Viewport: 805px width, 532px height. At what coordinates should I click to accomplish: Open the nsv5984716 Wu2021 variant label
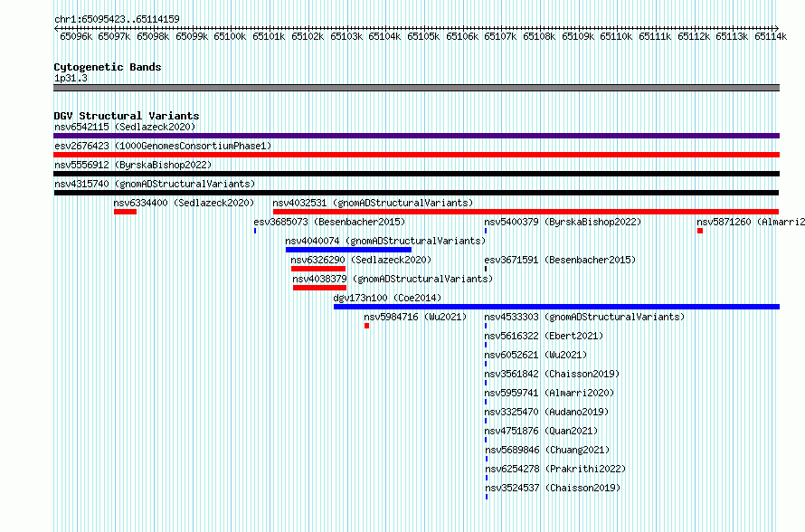pyautogui.click(x=415, y=317)
